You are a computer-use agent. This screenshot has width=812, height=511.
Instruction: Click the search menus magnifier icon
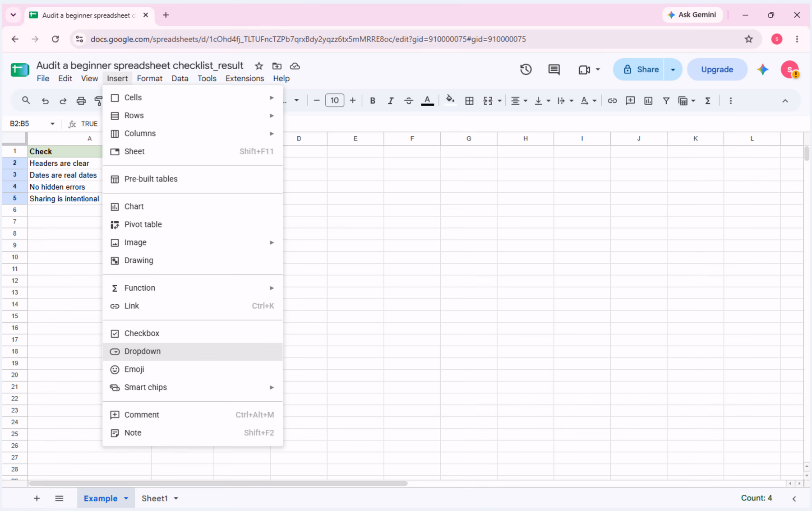[x=26, y=101]
